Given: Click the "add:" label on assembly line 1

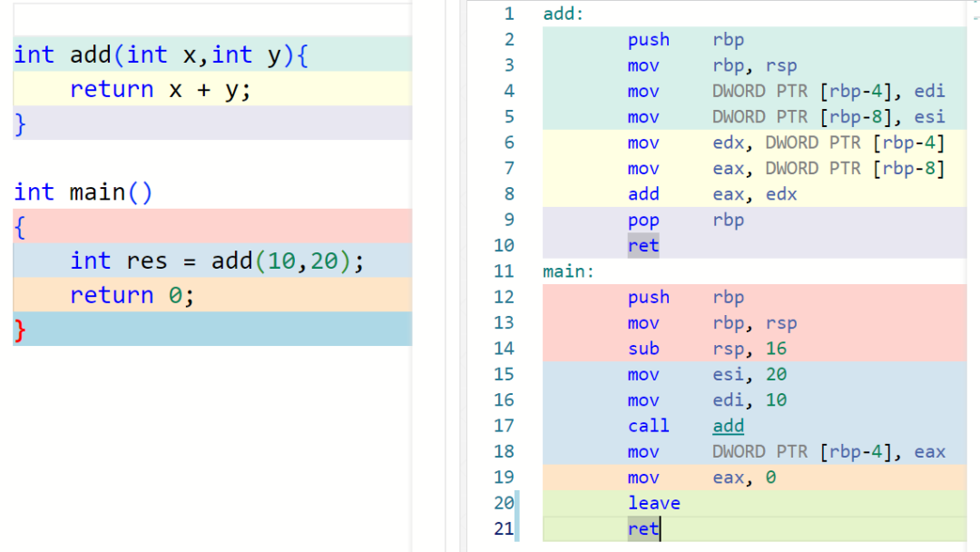Looking at the screenshot, I should [563, 14].
